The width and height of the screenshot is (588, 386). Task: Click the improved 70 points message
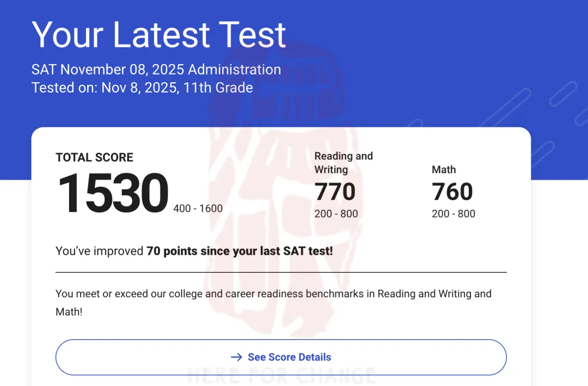pos(194,251)
